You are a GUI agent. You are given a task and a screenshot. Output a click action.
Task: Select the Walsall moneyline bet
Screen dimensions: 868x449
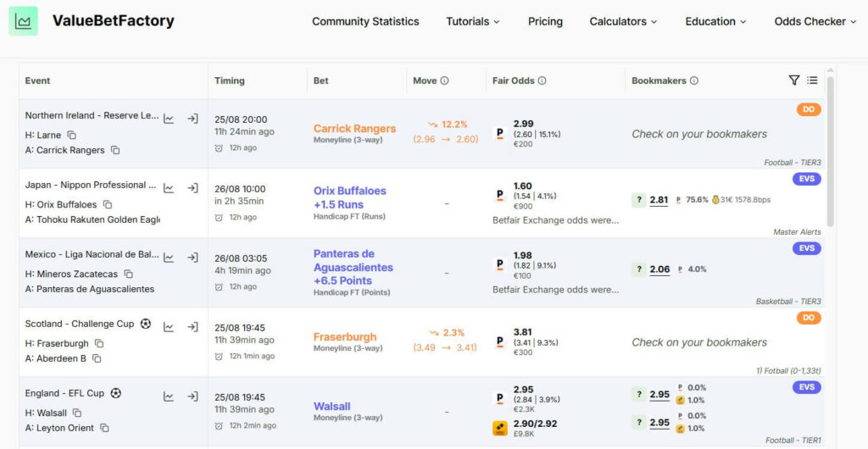pyautogui.click(x=332, y=407)
